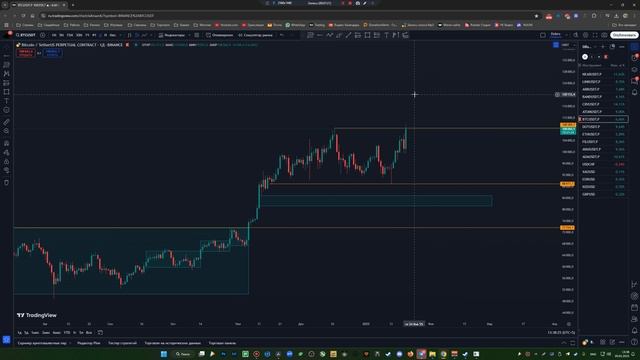Open the layout setup selector icon

pos(543,35)
